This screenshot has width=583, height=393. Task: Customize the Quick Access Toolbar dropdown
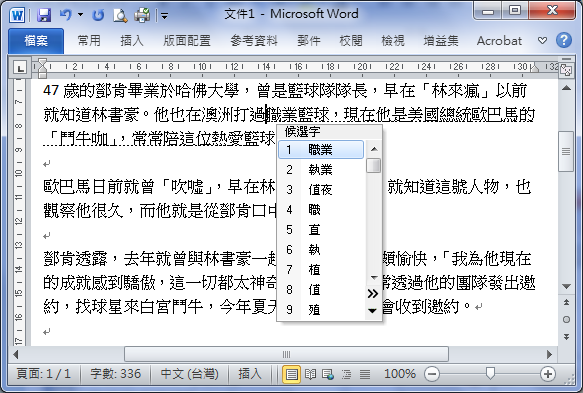click(x=164, y=16)
